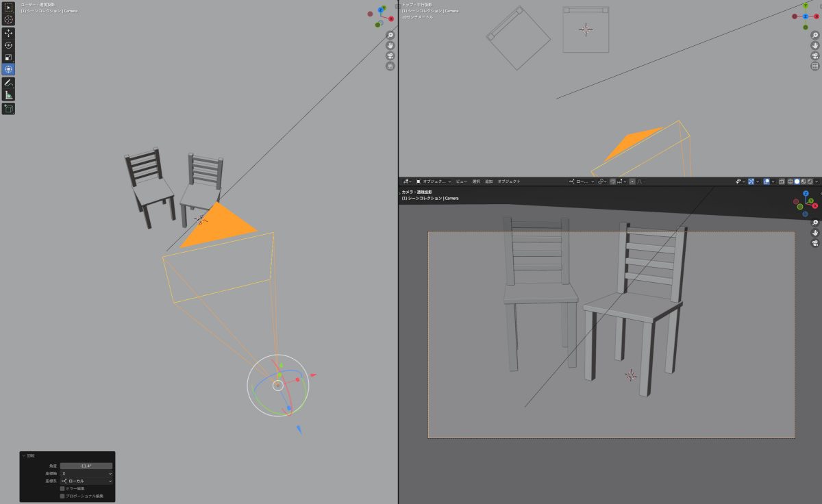Open the オブジェクト menu in viewport header

tap(509, 181)
